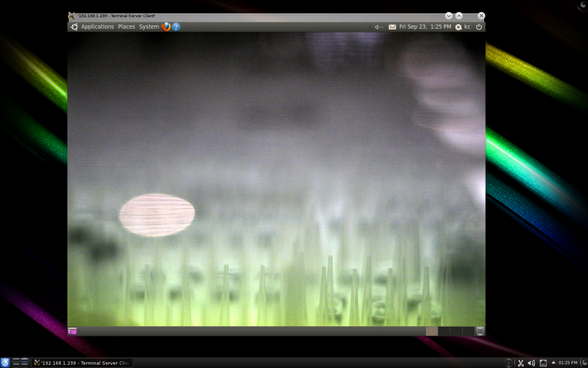Click the Fri Sep 23 clock display

tap(425, 26)
